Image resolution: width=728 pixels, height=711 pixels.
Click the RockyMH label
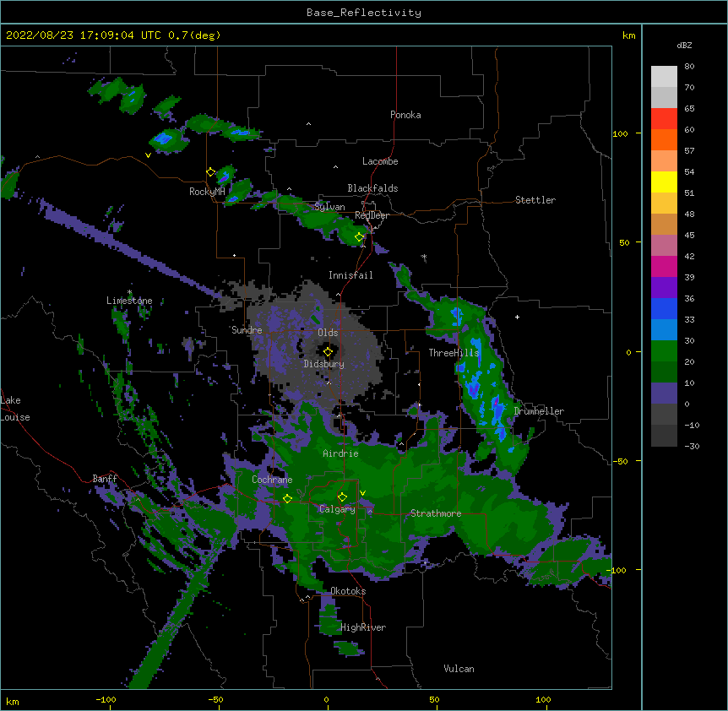(207, 192)
